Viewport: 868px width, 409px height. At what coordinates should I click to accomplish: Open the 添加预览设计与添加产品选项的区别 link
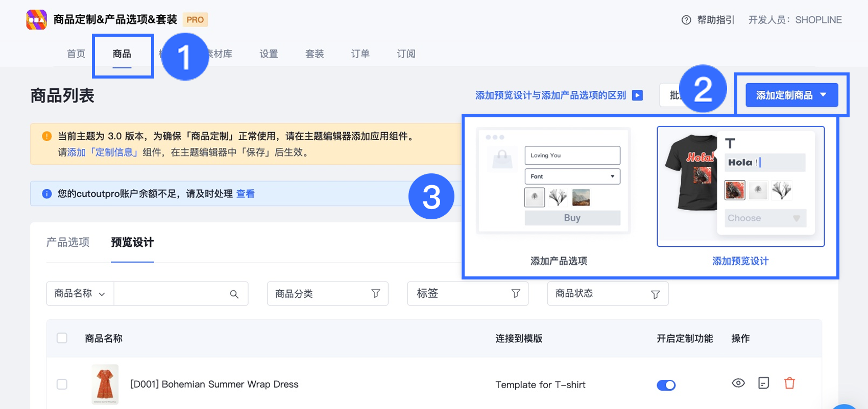pos(550,95)
